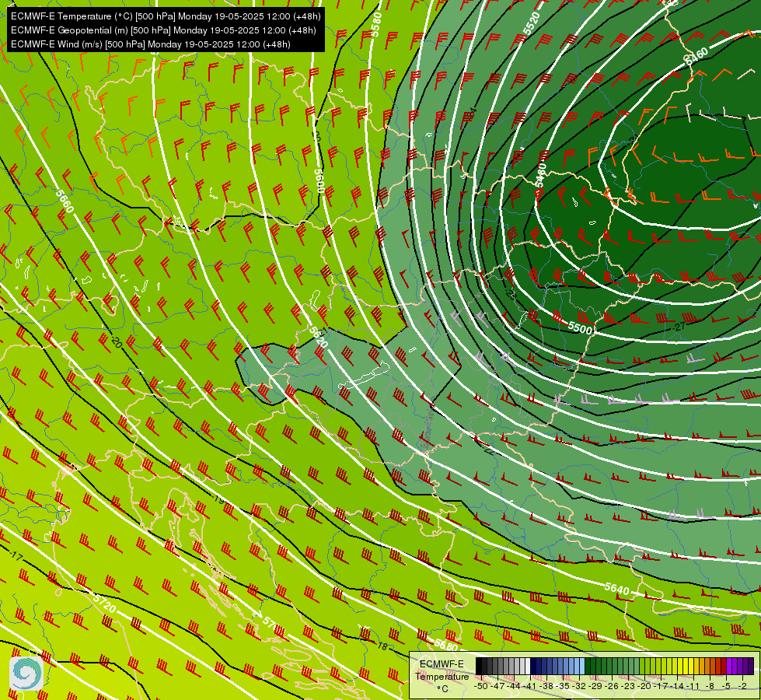Click the Geopotential 500 hPa title line

point(163,30)
